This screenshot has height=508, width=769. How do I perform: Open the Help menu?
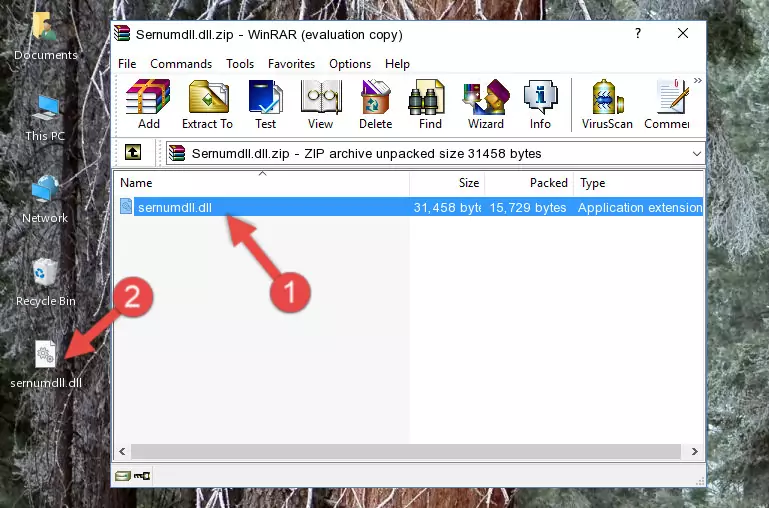coord(397,64)
